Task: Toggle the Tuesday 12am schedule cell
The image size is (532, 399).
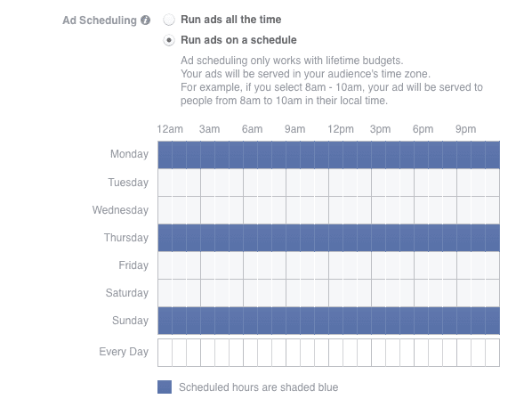Action: pos(165,183)
